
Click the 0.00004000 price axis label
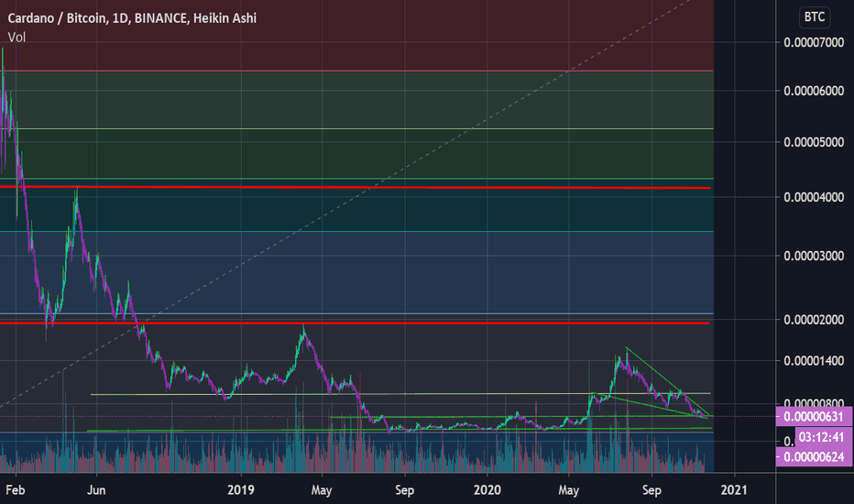814,197
